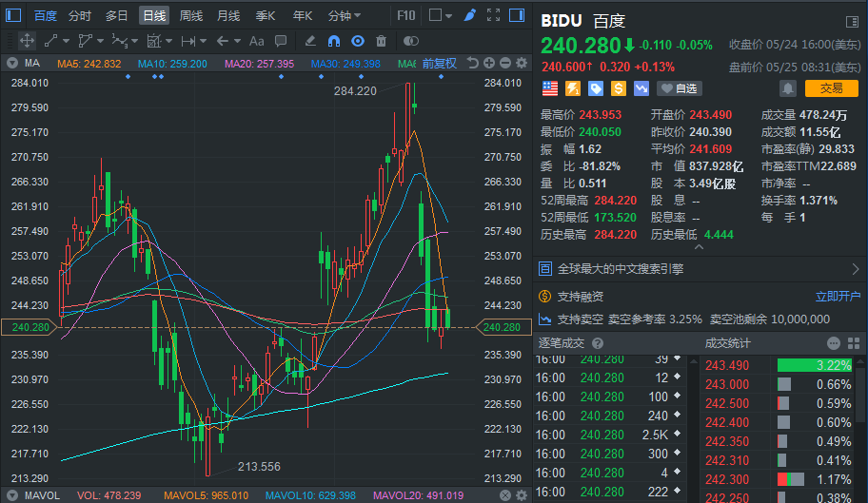Add BIDU to 自选 watchlist
Image resolution: width=868 pixels, height=503 pixels.
click(680, 88)
